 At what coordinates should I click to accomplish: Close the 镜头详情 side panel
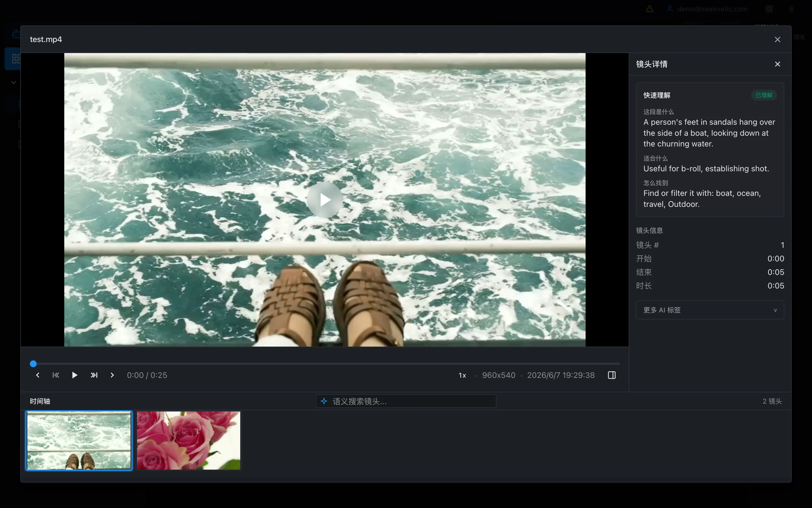[777, 64]
